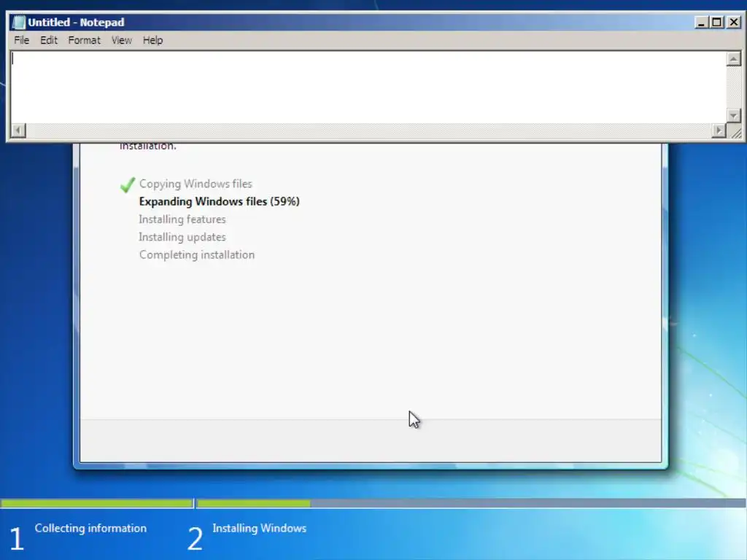Image resolution: width=747 pixels, height=560 pixels.
Task: Click inside the Notepad text area
Action: tap(368, 87)
